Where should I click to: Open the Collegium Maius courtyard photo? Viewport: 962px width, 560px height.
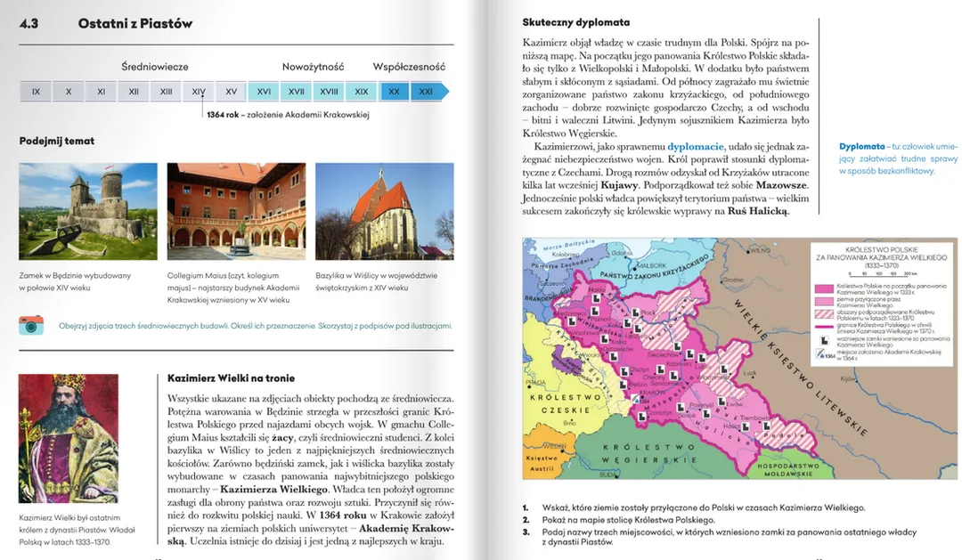pyautogui.click(x=236, y=212)
